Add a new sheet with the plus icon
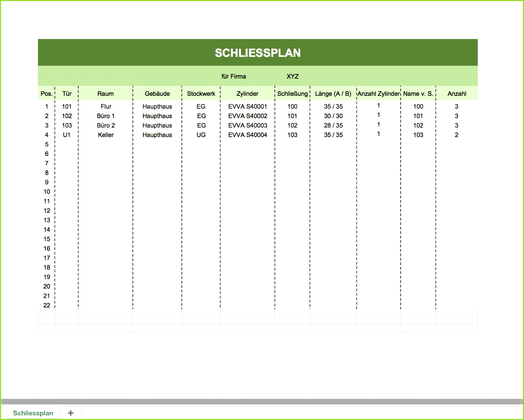 tap(71, 413)
